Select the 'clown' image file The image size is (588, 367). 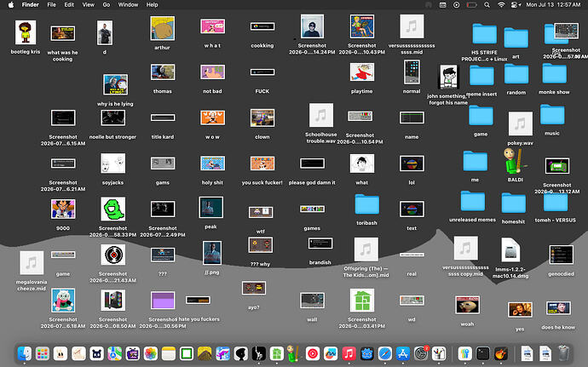click(x=262, y=118)
